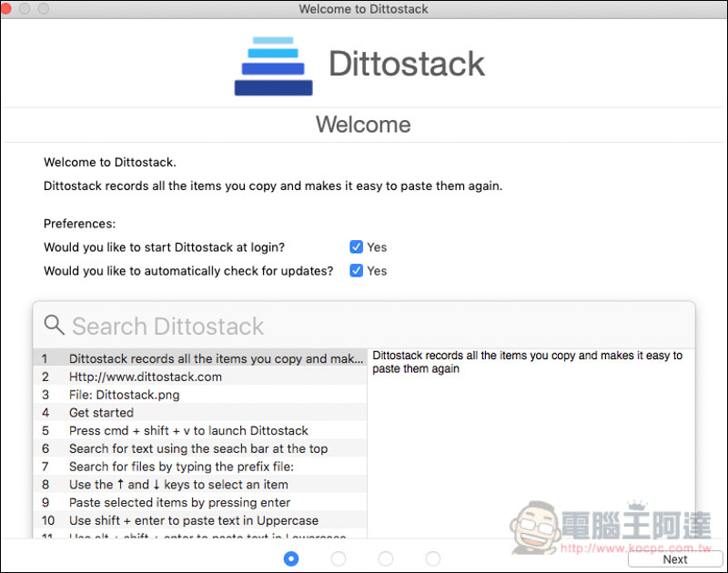
Task: Click the magnifying glass search icon
Action: [x=55, y=325]
